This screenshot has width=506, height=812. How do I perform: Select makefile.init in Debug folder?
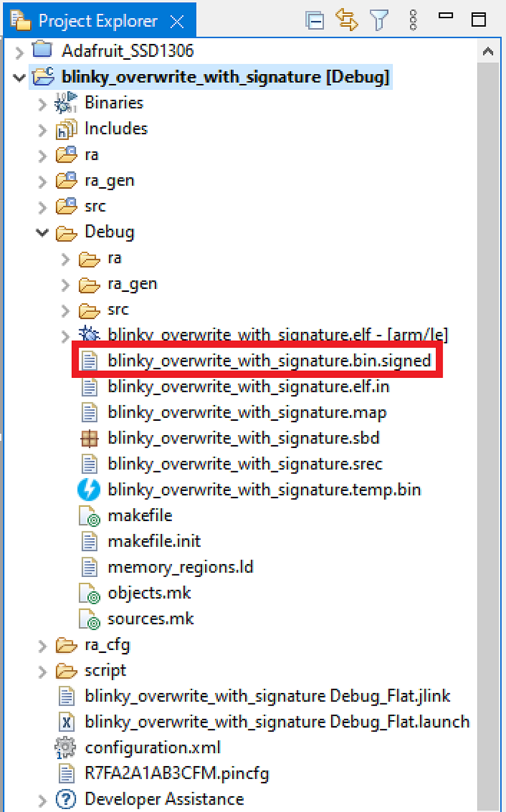(154, 541)
